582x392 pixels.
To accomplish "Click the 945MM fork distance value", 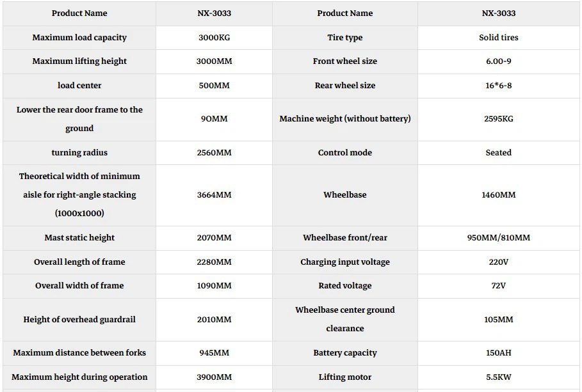I will pyautogui.click(x=214, y=353).
